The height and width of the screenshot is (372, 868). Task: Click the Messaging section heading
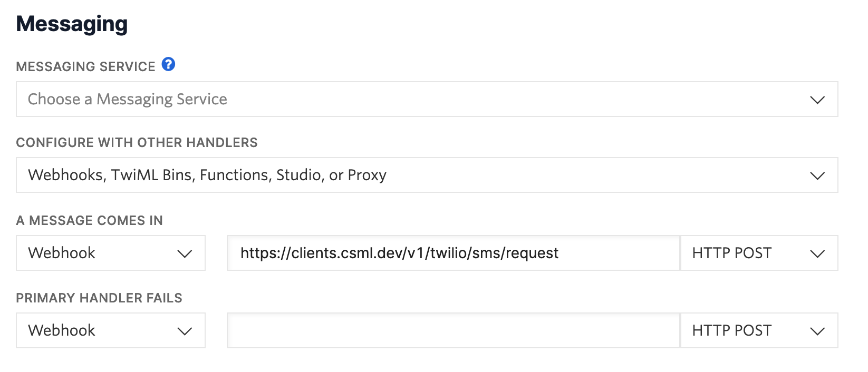tap(72, 24)
